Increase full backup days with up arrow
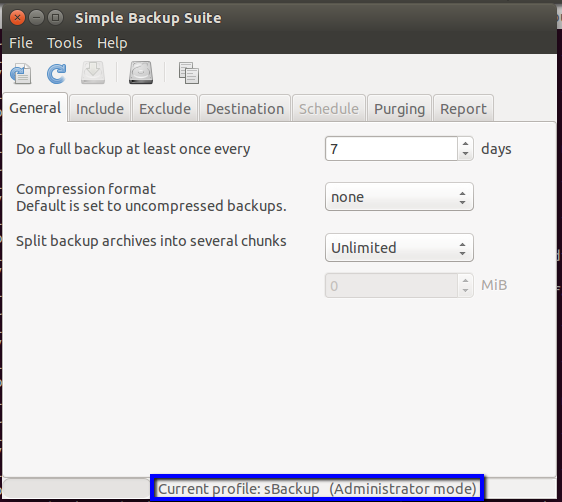This screenshot has height=502, width=562. tap(465, 144)
